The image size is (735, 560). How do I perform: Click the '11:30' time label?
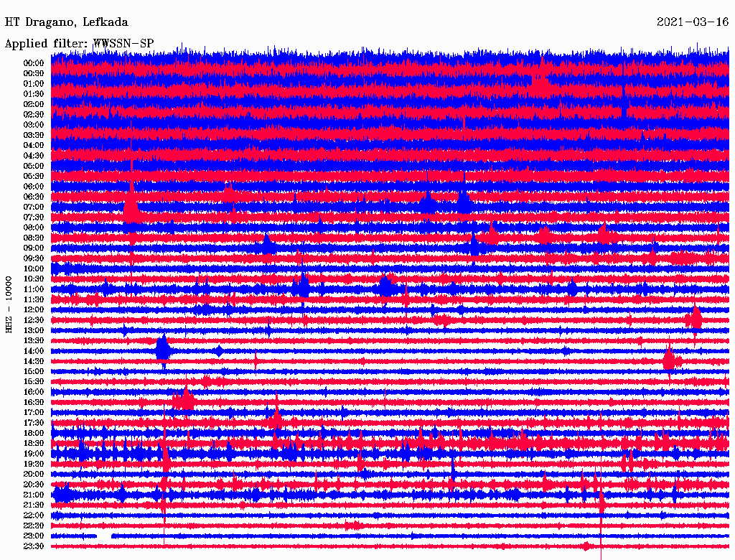click(x=34, y=299)
